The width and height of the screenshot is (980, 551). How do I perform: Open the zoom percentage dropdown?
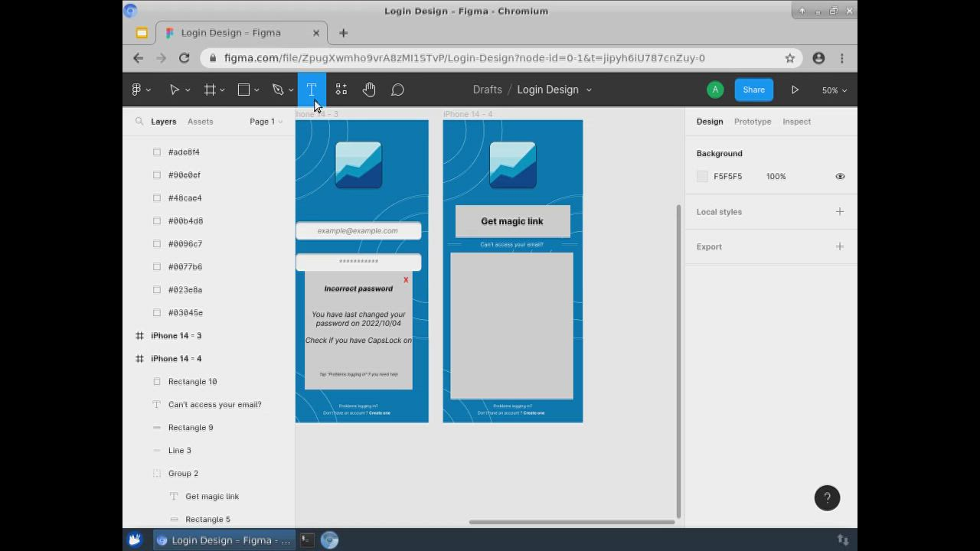tap(834, 90)
